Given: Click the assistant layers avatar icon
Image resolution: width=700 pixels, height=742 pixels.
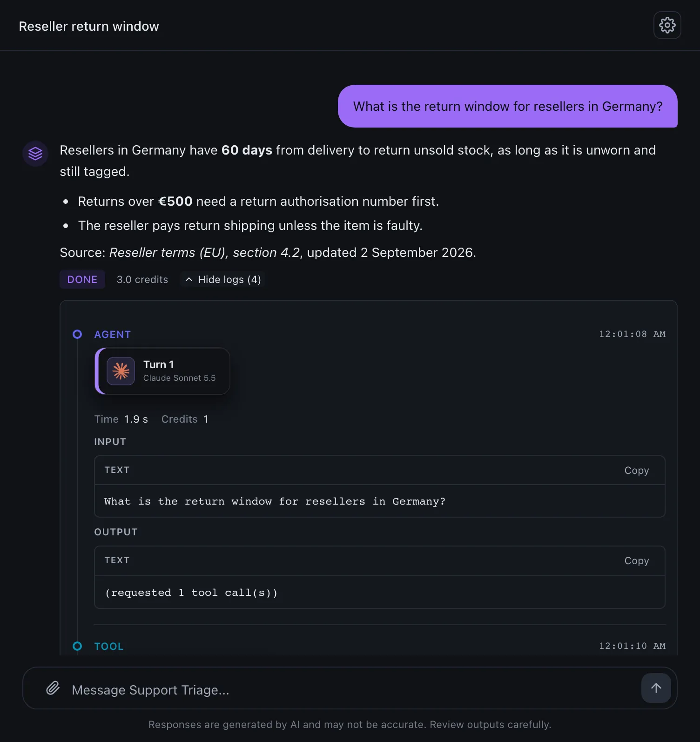Looking at the screenshot, I should [x=35, y=154].
